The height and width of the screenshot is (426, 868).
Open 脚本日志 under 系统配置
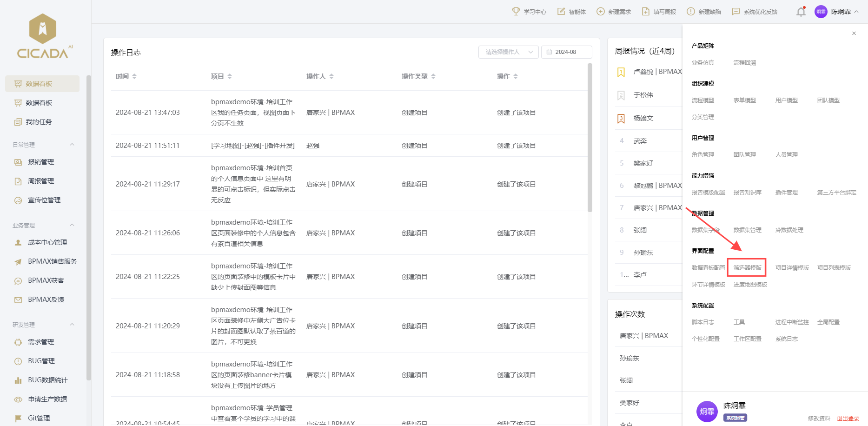(x=702, y=322)
